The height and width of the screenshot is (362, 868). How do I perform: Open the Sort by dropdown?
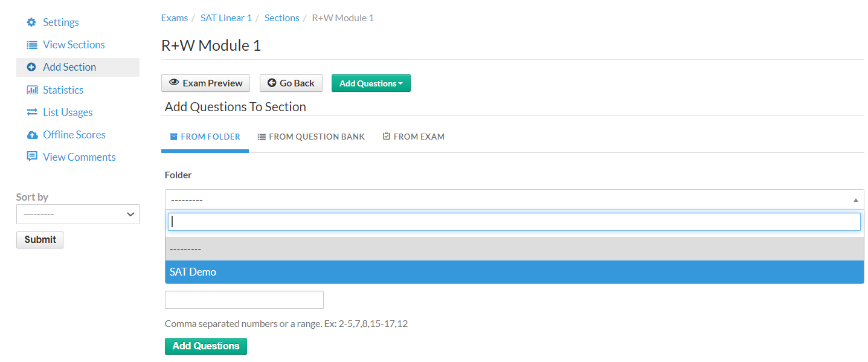[78, 215]
